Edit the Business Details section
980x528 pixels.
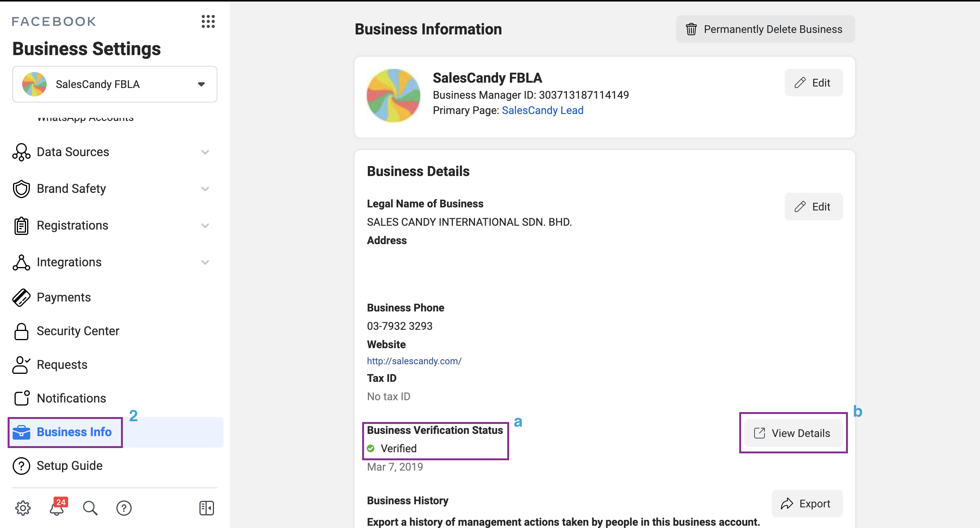coord(813,207)
